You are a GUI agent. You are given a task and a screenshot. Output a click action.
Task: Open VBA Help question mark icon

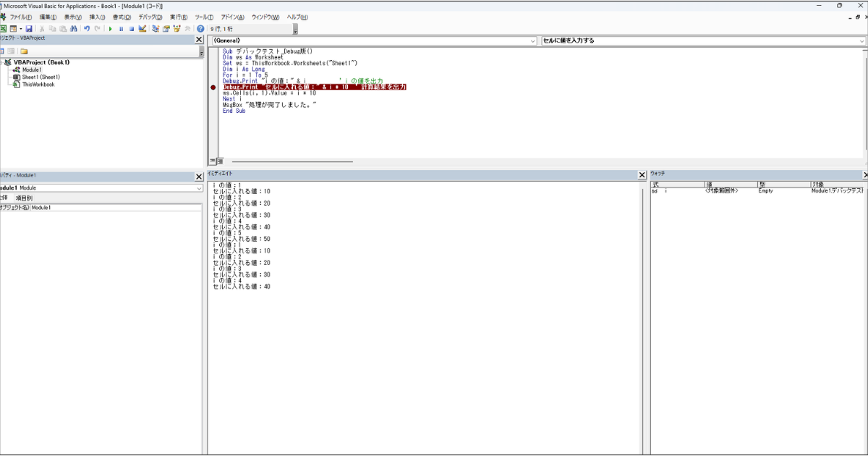200,29
